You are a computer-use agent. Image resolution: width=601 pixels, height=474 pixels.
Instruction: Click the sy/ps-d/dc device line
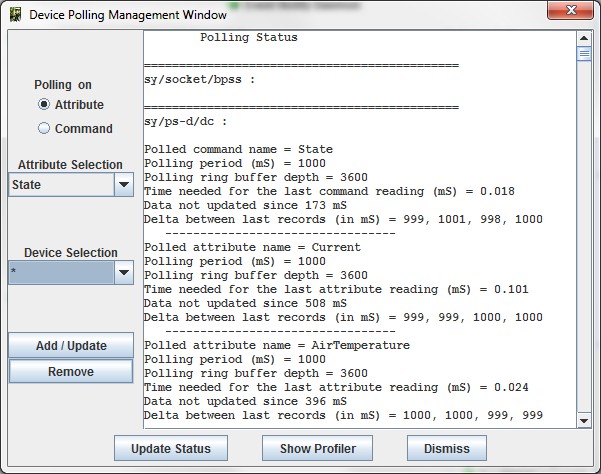tap(186, 122)
